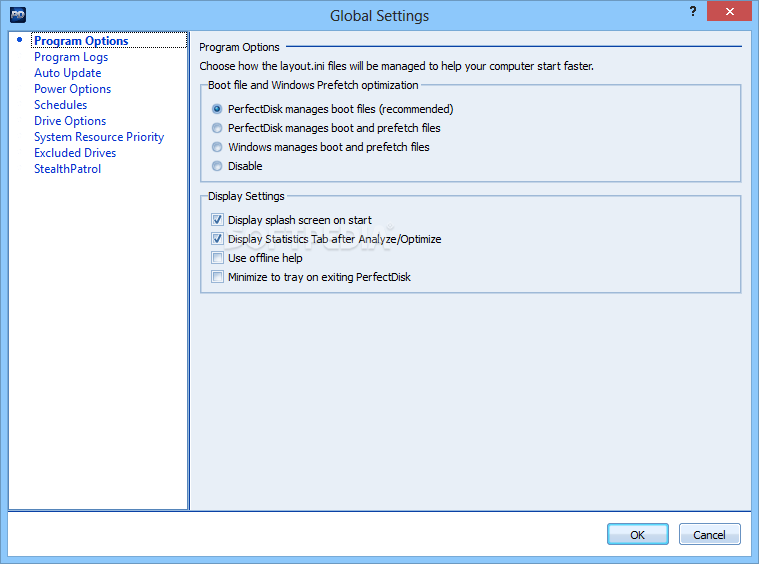Click the layout.ini description text
The width and height of the screenshot is (759, 564).
(396, 66)
